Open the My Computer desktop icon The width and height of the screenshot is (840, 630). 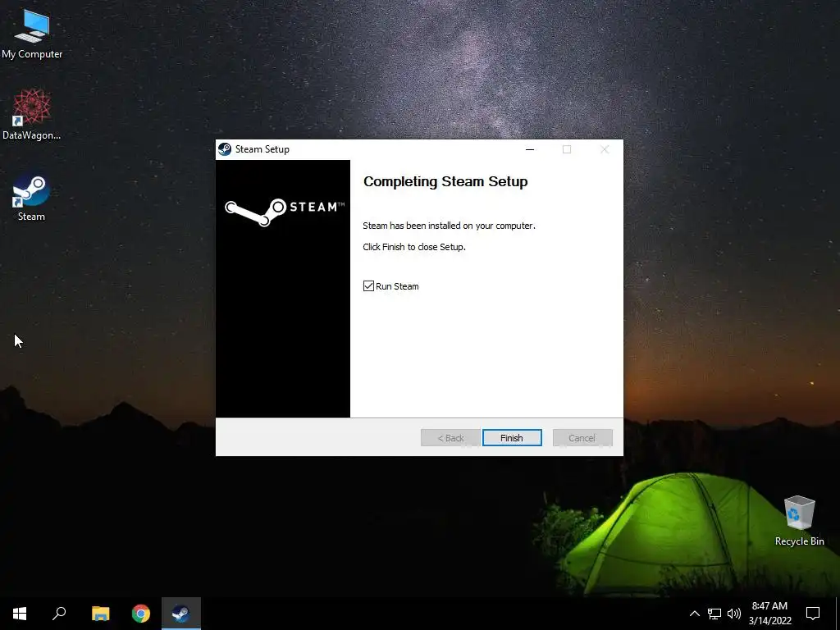click(32, 34)
